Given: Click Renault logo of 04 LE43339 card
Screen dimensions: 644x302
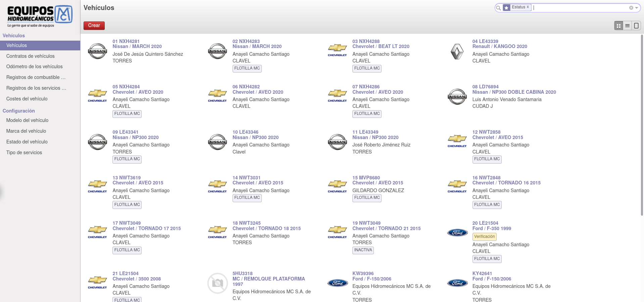Looking at the screenshot, I should (x=457, y=52).
